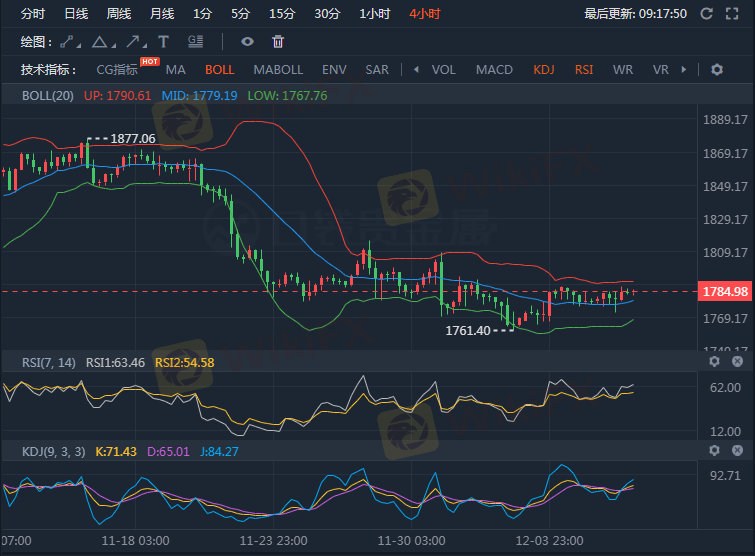Screen dimensions: 755x556
Task: Open KDJ panel settings gear
Action: 714,451
